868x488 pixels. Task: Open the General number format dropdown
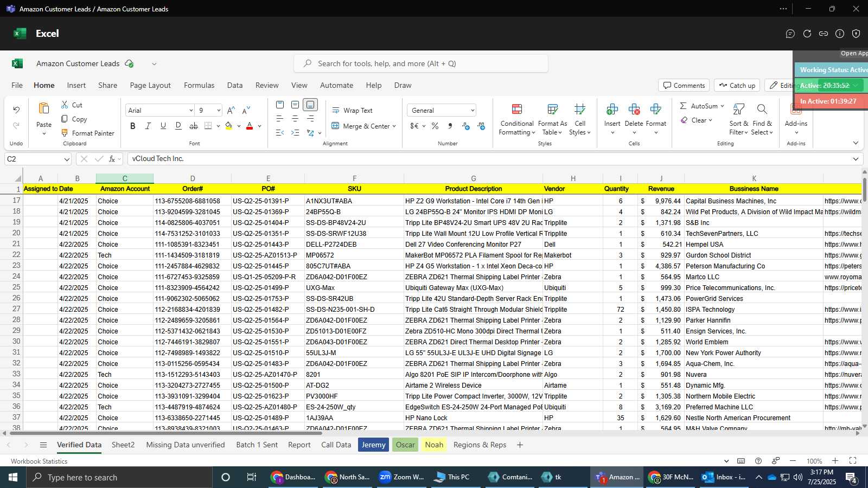473,110
